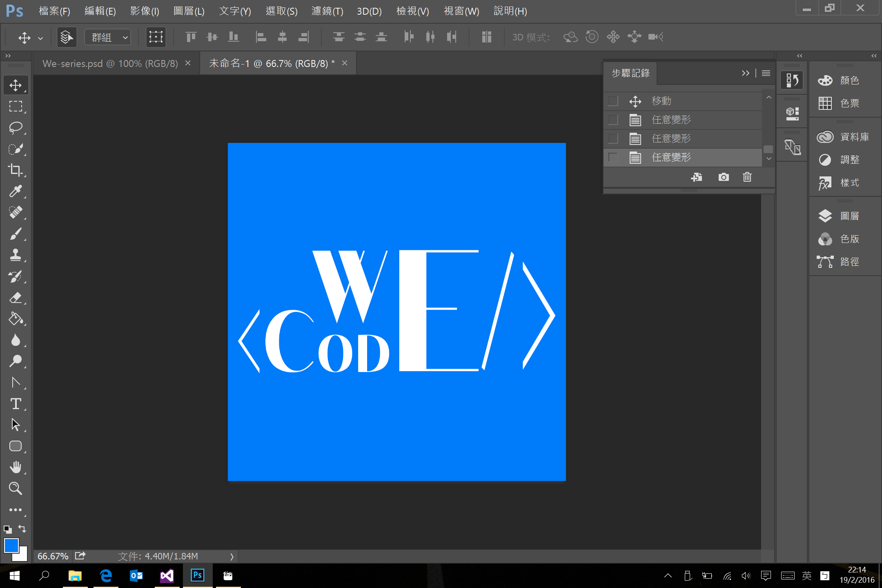This screenshot has width=882, height=588.
Task: Select the Crop tool
Action: click(x=16, y=170)
